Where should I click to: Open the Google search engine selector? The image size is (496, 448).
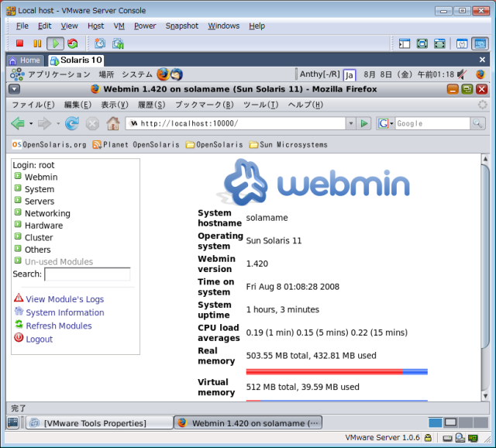tap(385, 123)
